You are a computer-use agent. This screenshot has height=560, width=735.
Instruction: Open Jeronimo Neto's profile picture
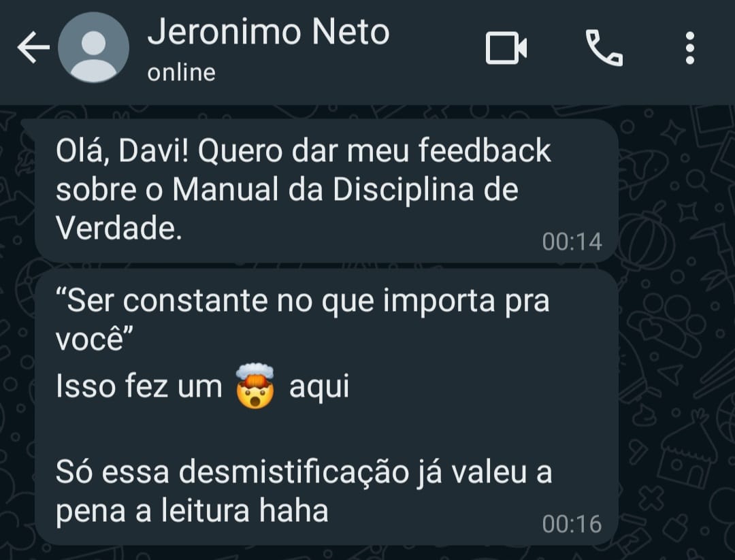(93, 48)
